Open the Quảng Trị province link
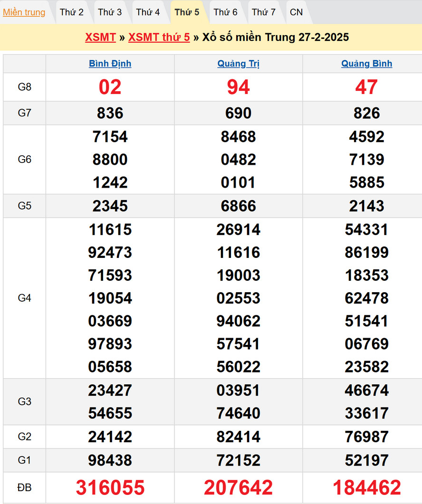The image size is (422, 504). 239,64
